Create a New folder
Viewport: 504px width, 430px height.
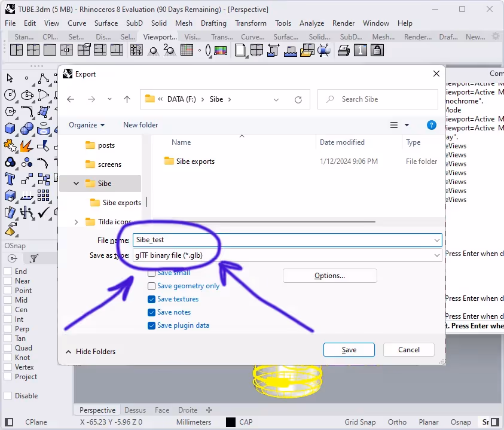(140, 125)
